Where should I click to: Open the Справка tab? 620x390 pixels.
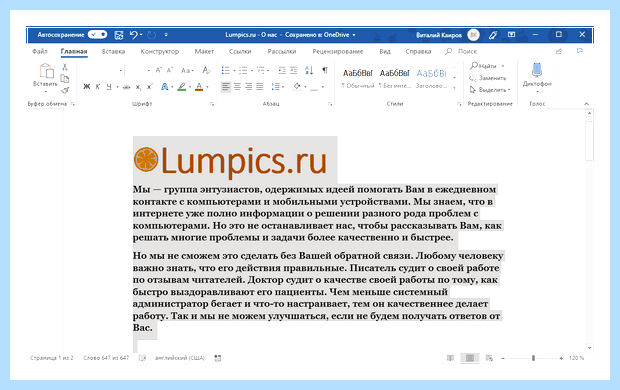(418, 51)
